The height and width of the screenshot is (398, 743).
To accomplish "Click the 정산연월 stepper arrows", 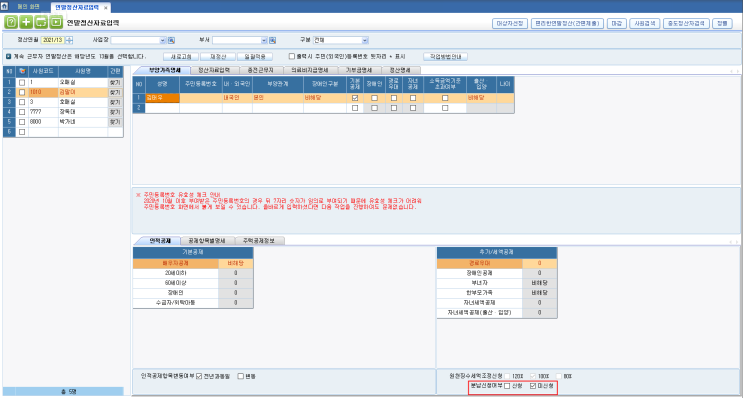I will coord(69,40).
